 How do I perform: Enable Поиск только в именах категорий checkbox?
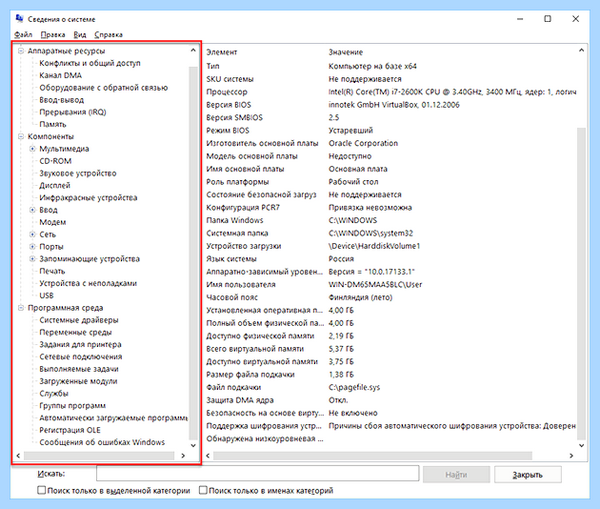click(x=203, y=490)
